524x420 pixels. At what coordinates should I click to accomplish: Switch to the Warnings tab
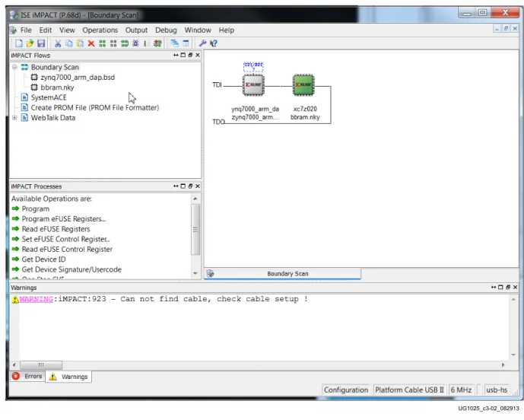coord(68,377)
